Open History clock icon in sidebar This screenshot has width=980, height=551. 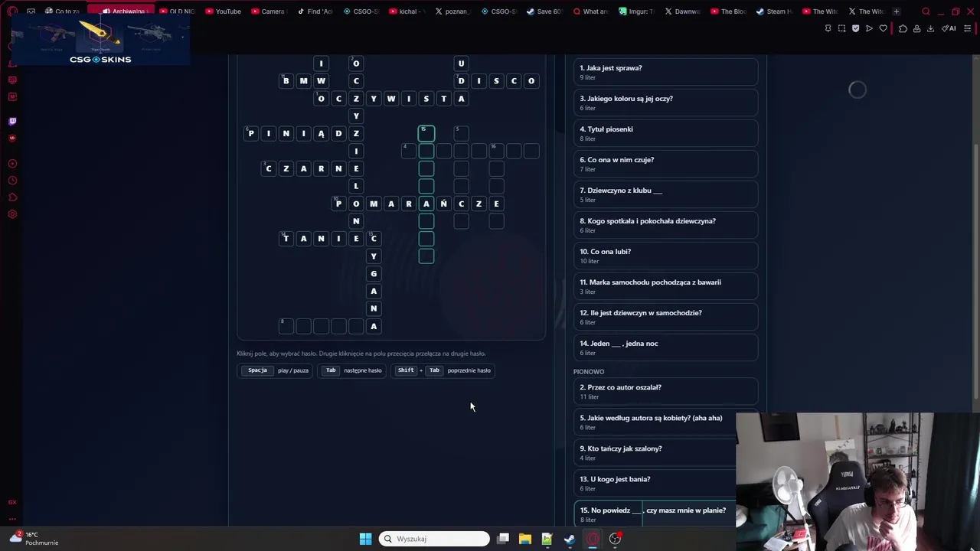[x=12, y=181]
